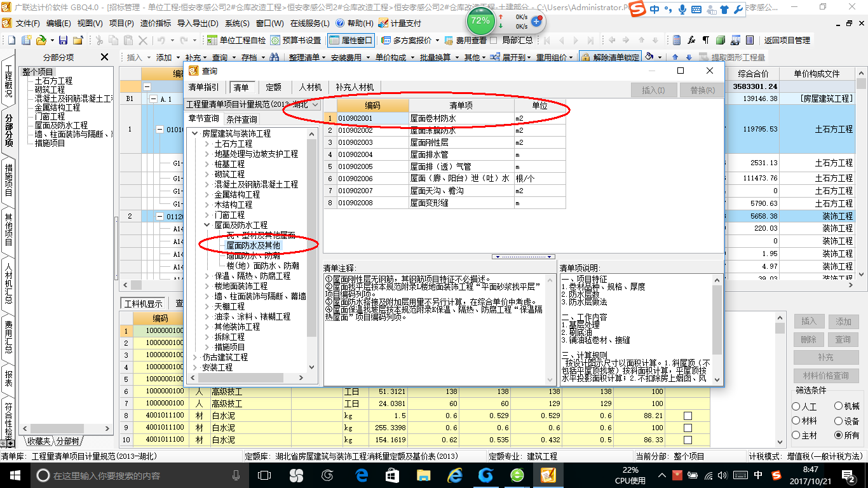Collapse the 屋面及防水工程 tree node
This screenshot has width=868, height=488.
click(x=207, y=225)
